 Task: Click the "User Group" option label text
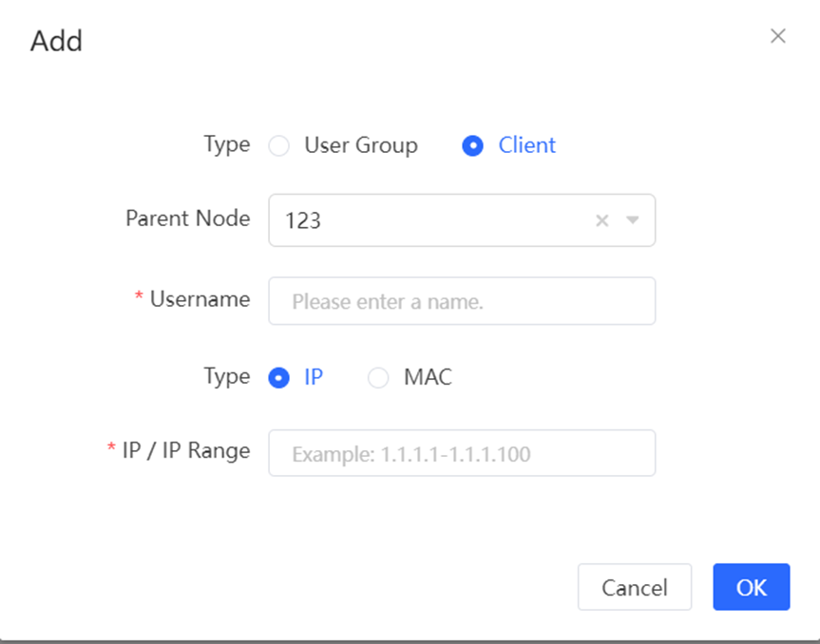tap(361, 145)
